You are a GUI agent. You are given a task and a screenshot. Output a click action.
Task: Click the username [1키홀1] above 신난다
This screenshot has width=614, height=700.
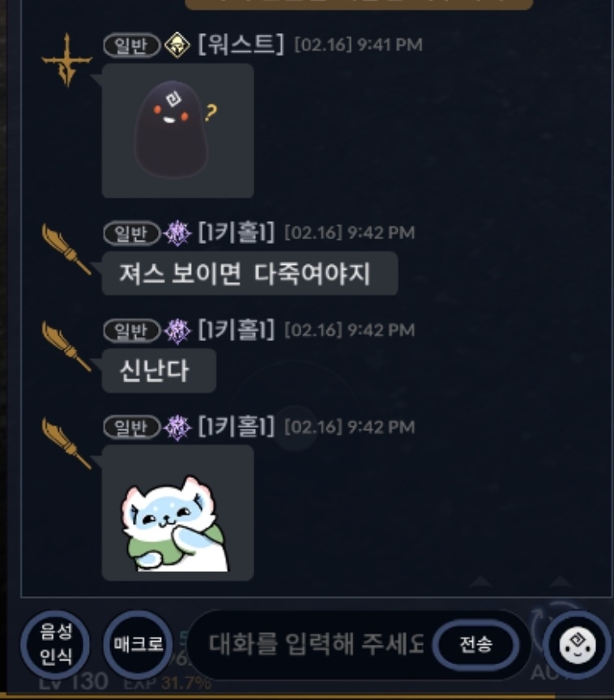point(236,330)
